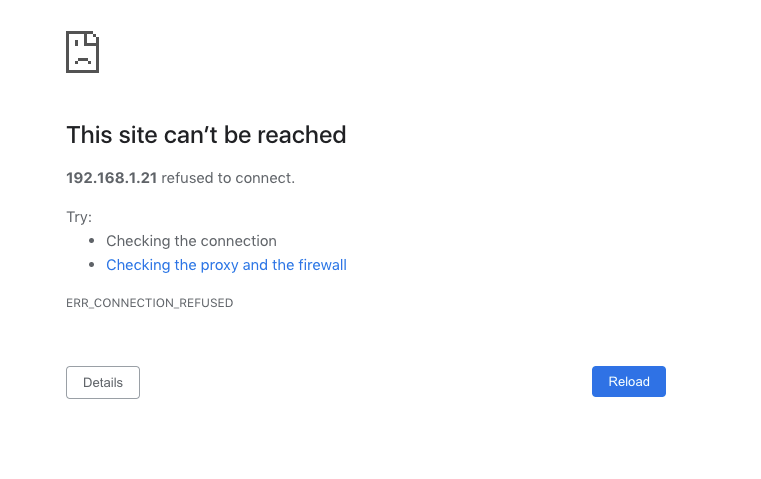
Task: Click the bullet before the proxy link
Action: [92, 265]
